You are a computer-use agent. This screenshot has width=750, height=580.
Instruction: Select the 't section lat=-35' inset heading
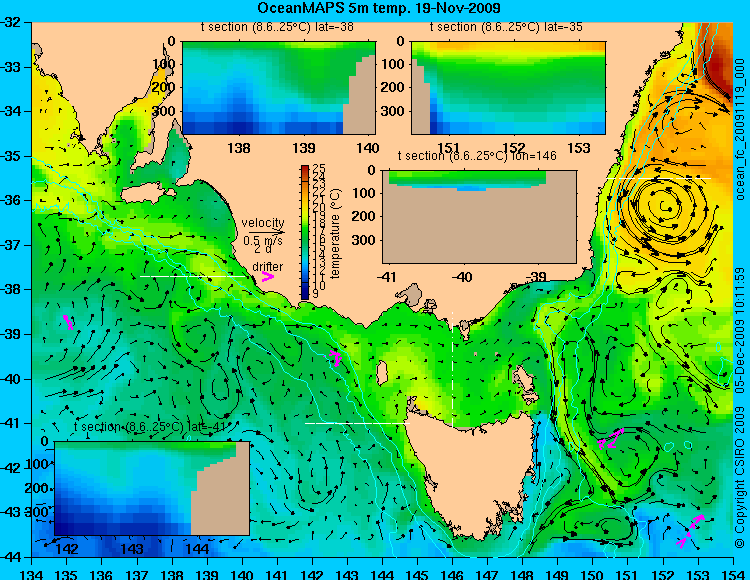tap(506, 27)
